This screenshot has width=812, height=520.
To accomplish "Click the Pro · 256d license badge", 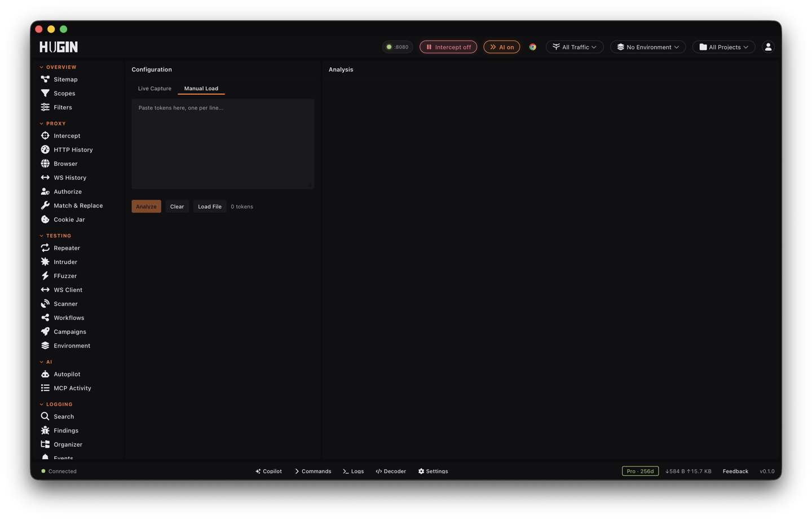I will coord(640,471).
